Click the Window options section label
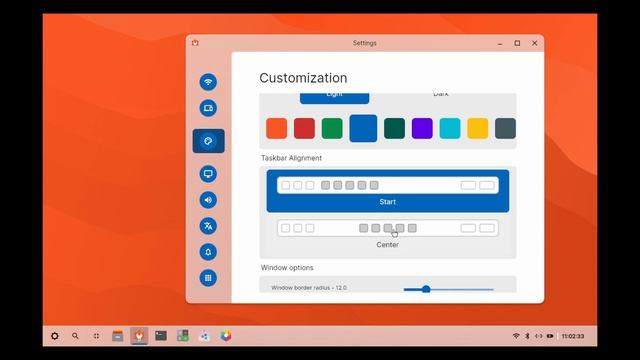This screenshot has height=360, width=640. [x=287, y=268]
